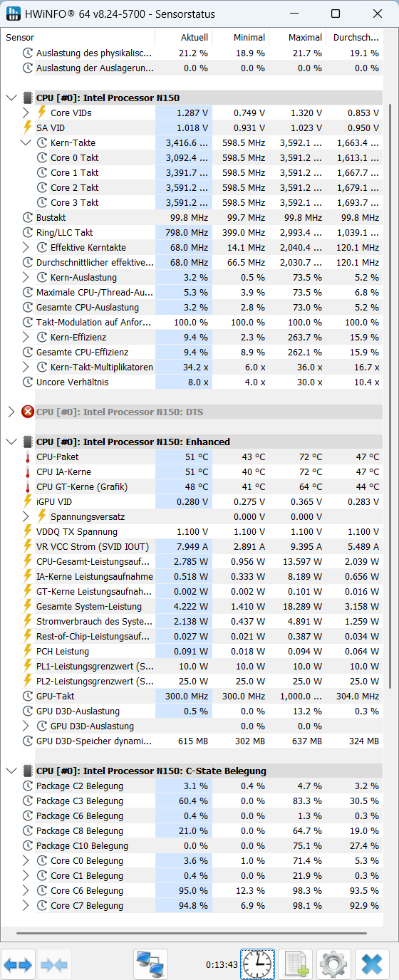Click the clock icon beside GPU-Takt

click(28, 696)
